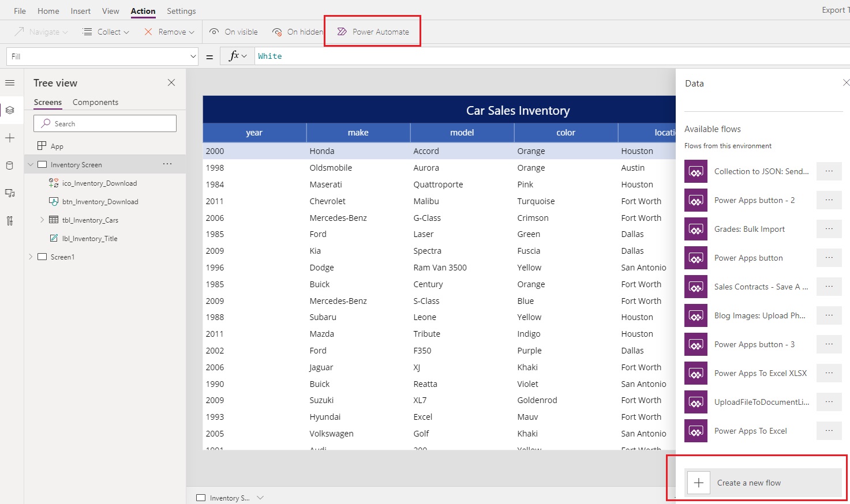Open the Tree view pane from the left rail
The width and height of the screenshot is (850, 504).
(x=10, y=110)
